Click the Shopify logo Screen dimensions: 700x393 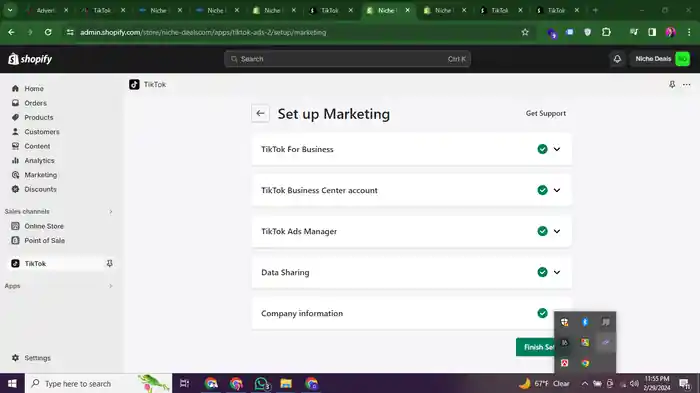click(30, 59)
